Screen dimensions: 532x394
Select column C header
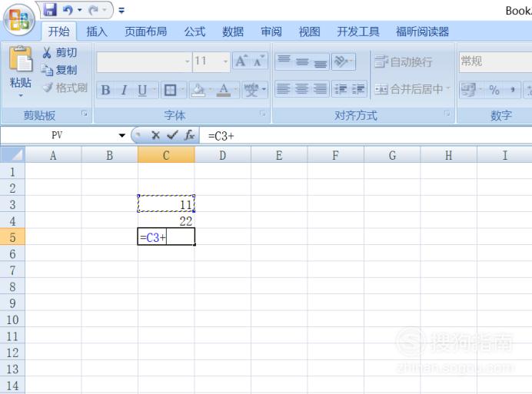tap(166, 155)
